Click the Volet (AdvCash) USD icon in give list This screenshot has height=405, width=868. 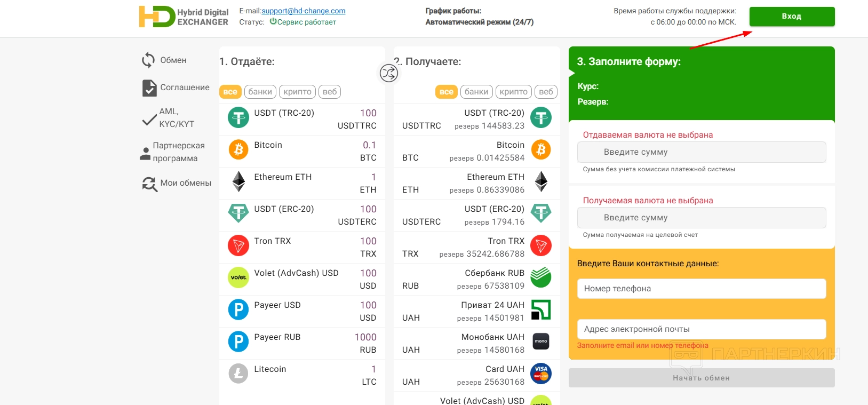pyautogui.click(x=238, y=277)
